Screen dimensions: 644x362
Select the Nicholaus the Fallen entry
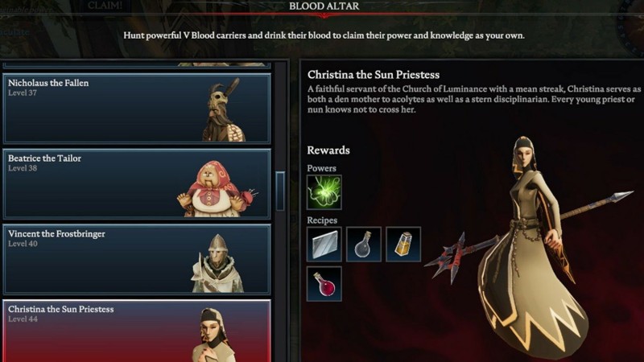pos(137,109)
